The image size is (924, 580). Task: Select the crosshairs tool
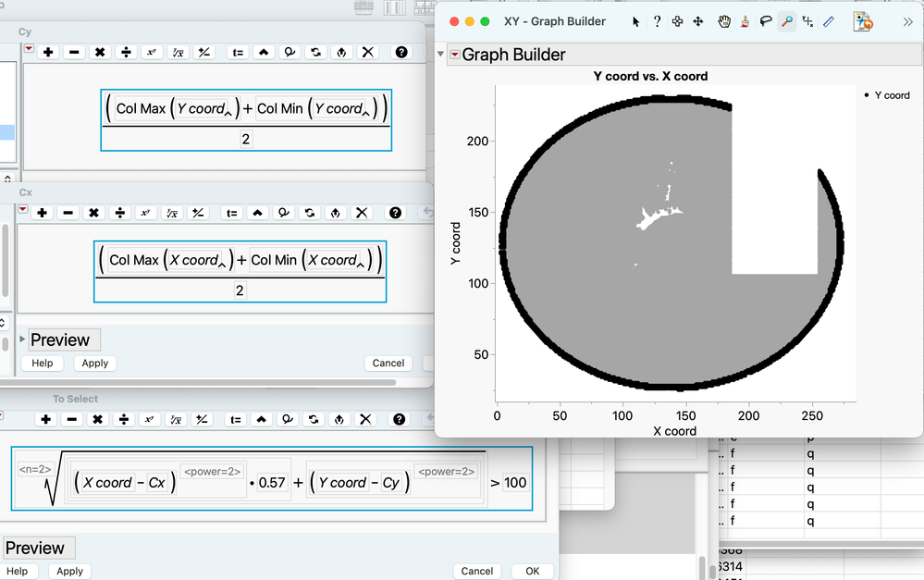pyautogui.click(x=807, y=22)
